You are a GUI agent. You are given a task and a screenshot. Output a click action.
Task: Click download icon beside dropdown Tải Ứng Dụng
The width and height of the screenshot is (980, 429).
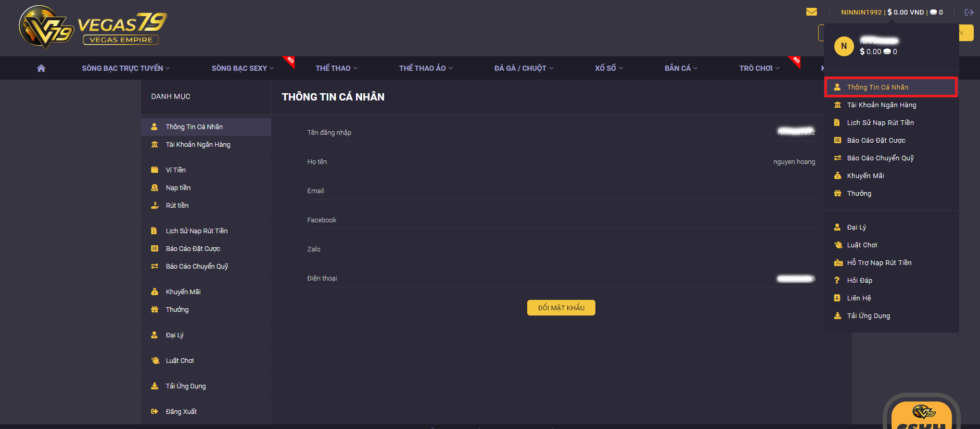(837, 316)
